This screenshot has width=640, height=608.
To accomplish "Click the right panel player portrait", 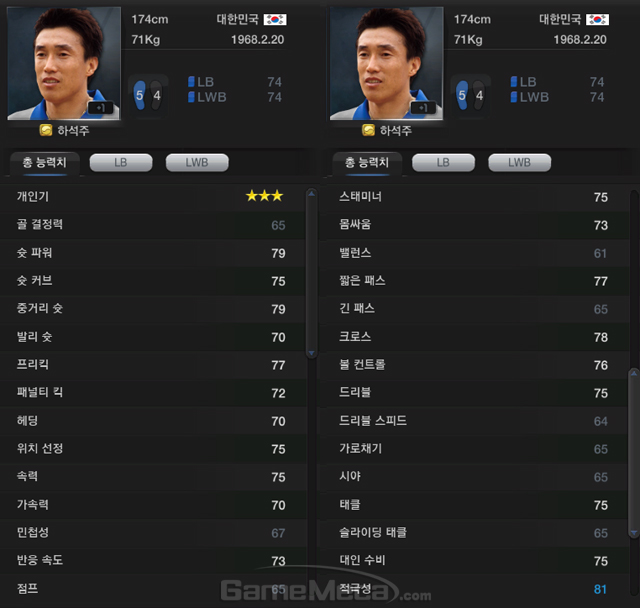I will tap(386, 63).
